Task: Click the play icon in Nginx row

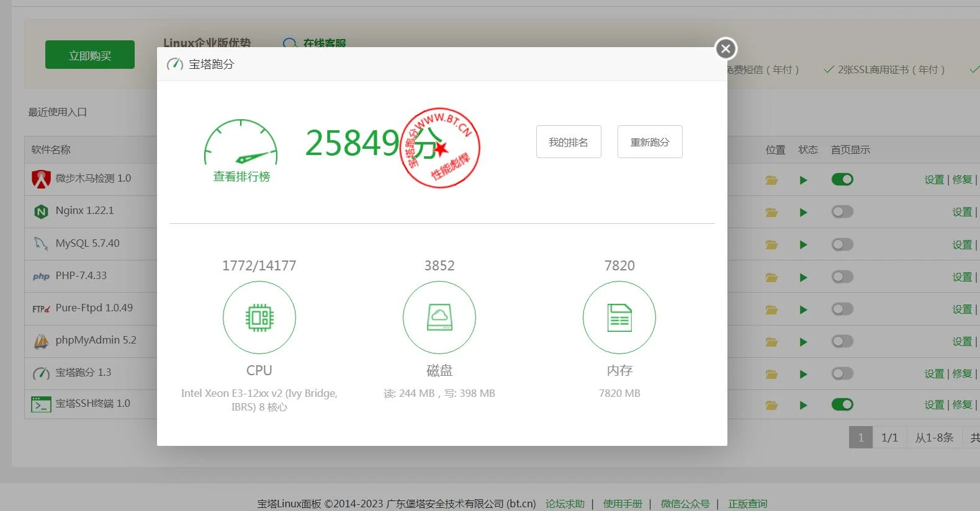Action: 803,213
